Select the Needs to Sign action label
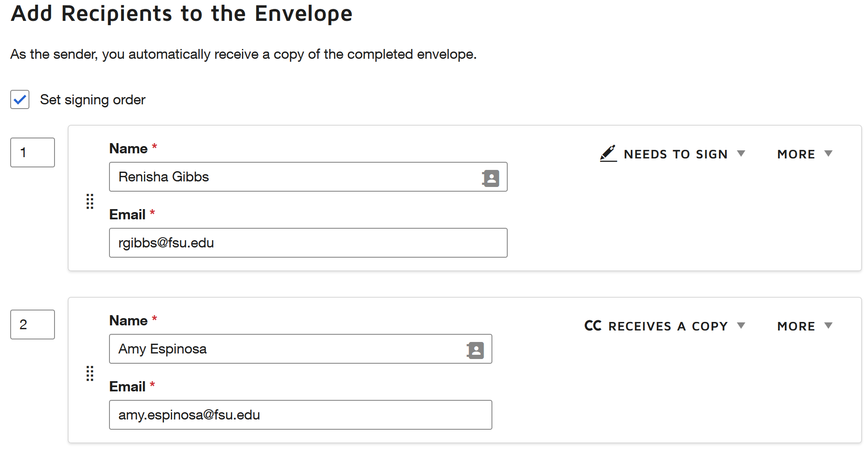This screenshot has height=451, width=868. pyautogui.click(x=675, y=154)
